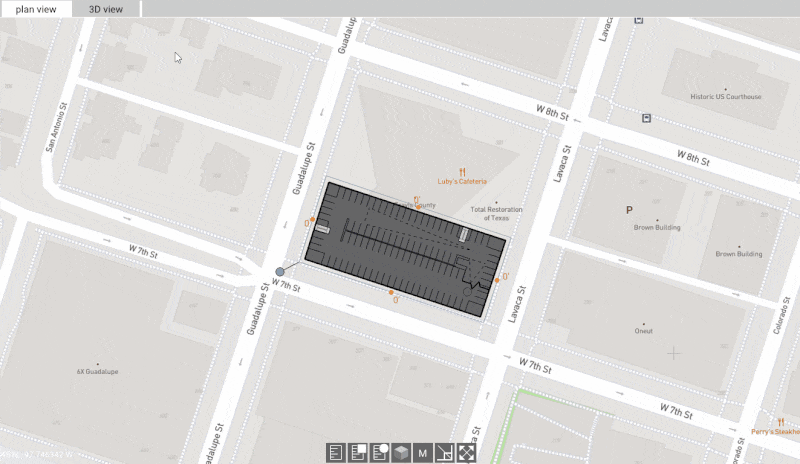The image size is (800, 464).
Task: Select the white elevator core in garage northeast
Action: click(463, 235)
